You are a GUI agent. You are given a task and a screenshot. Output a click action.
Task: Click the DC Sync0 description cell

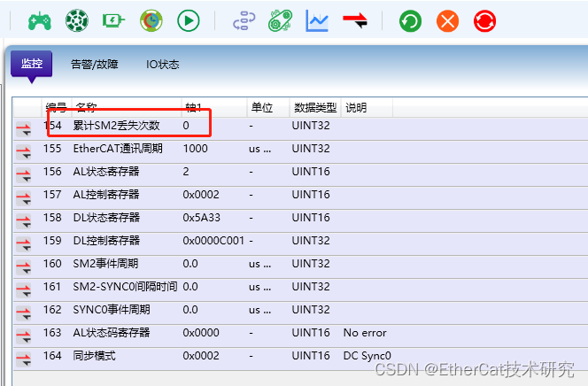point(367,356)
